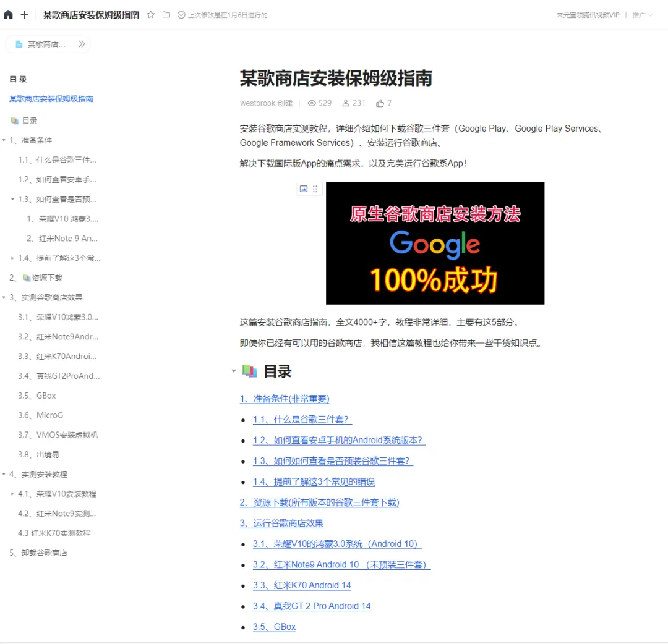This screenshot has width=668, height=644.
Task: Open link 2、资源下载 in document
Action: click(320, 502)
